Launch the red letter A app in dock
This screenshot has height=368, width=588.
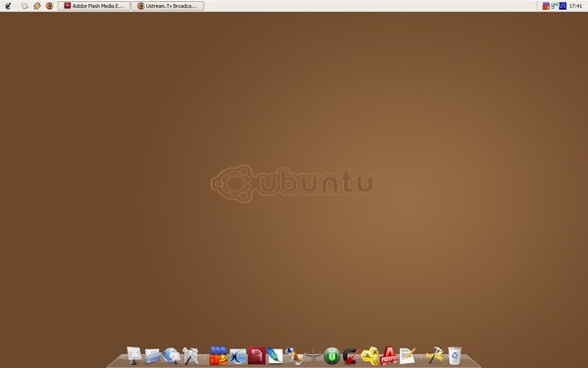pos(389,355)
